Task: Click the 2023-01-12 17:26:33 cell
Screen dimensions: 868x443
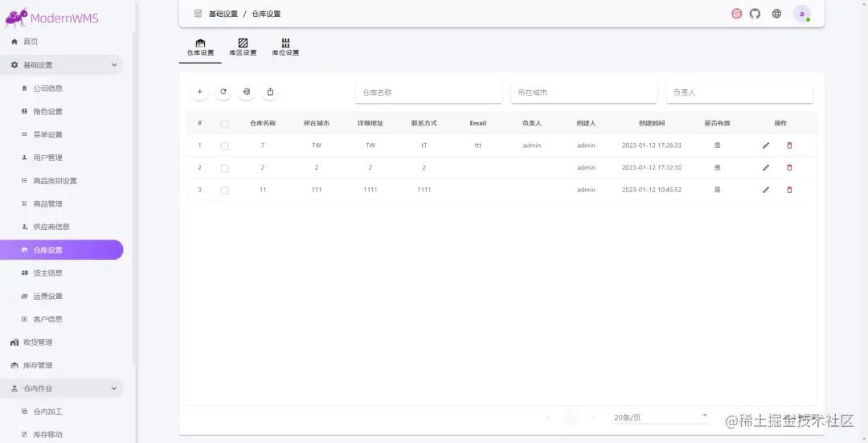Action: [652, 146]
